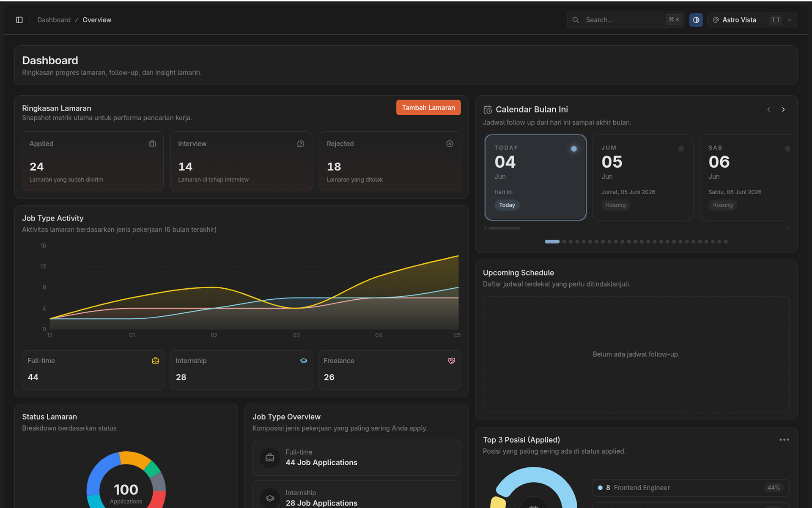
Task: Click graduation cap icon in Internship overview row
Action: [x=270, y=498]
